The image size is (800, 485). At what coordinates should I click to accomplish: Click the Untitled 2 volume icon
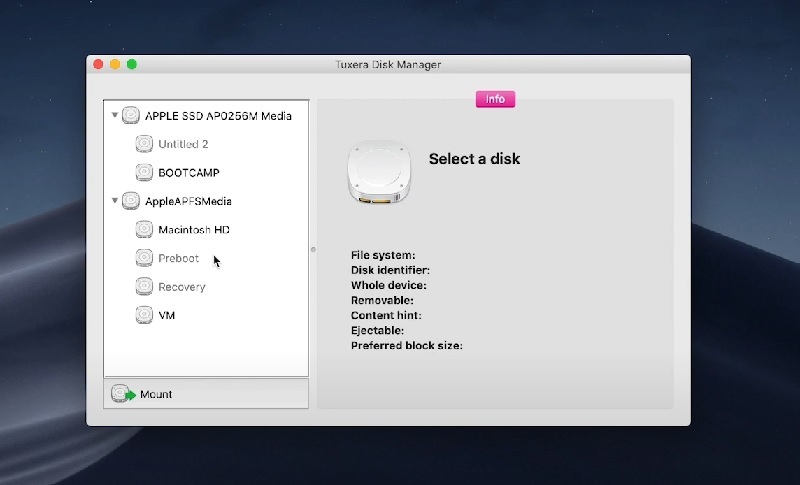click(x=144, y=144)
